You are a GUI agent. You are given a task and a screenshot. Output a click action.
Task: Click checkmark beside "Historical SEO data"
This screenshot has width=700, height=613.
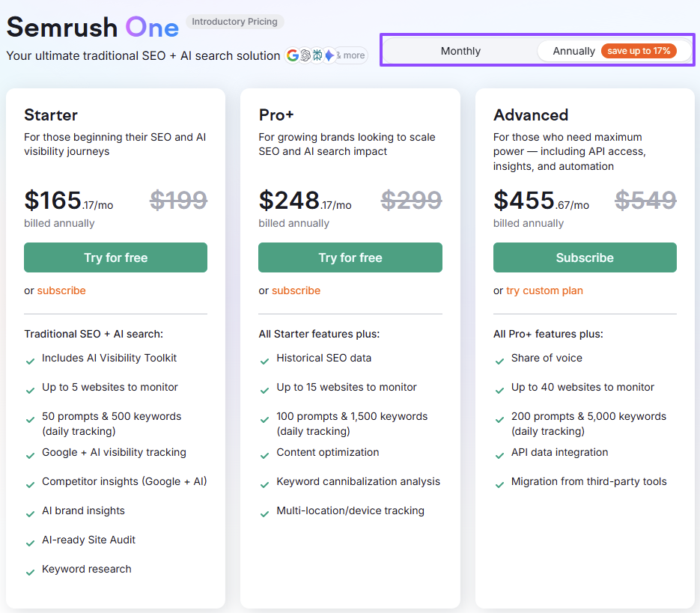[264, 361]
